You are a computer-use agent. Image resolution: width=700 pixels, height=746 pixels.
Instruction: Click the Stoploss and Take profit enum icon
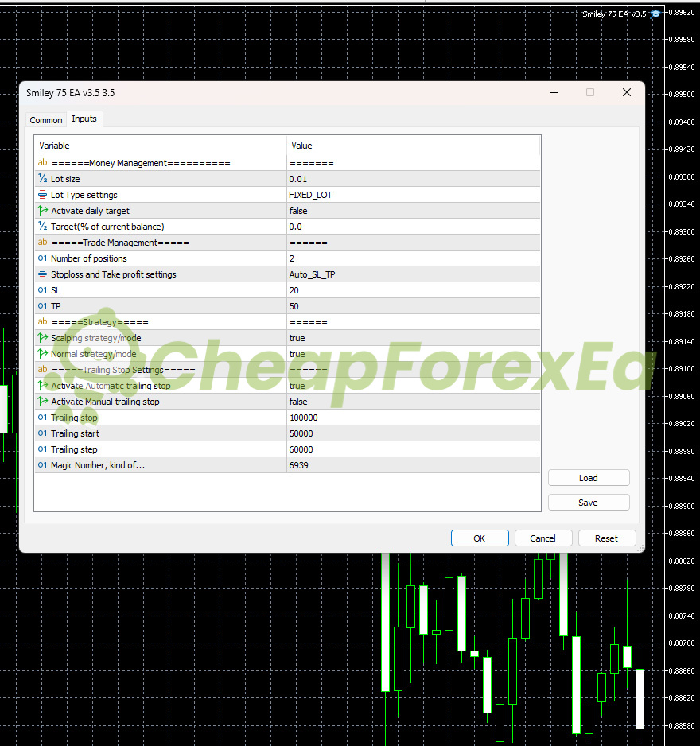(x=42, y=274)
